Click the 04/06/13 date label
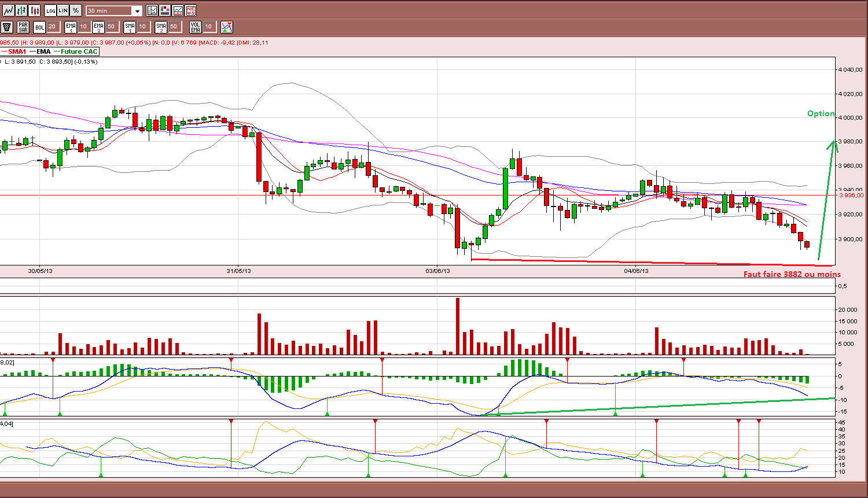868x498 pixels. point(636,271)
